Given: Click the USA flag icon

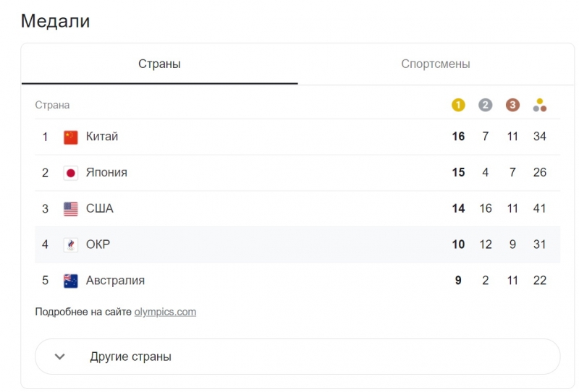Looking at the screenshot, I should pyautogui.click(x=70, y=209).
